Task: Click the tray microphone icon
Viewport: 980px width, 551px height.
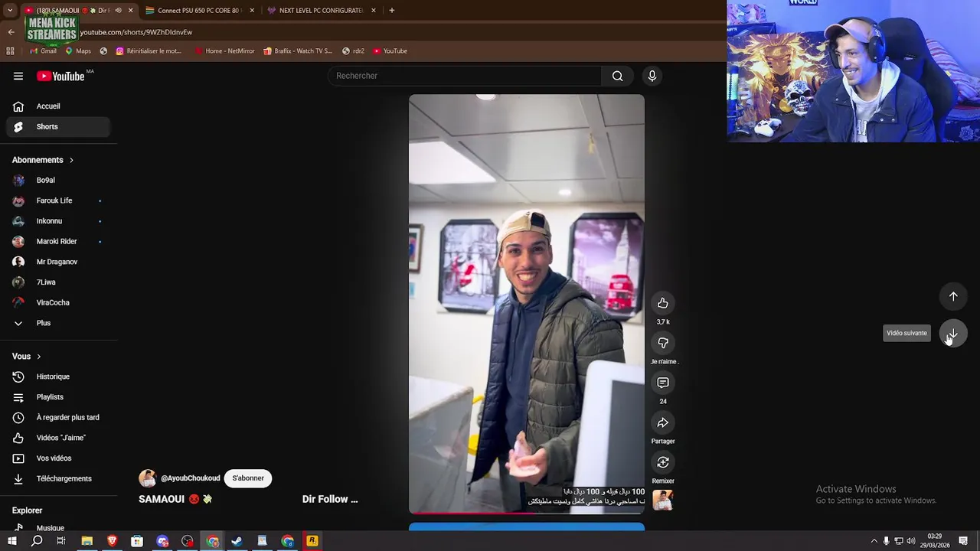Action: [887, 541]
